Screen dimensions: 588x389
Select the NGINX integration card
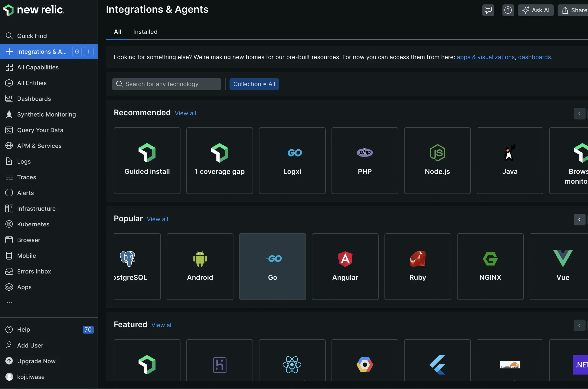[490, 267]
